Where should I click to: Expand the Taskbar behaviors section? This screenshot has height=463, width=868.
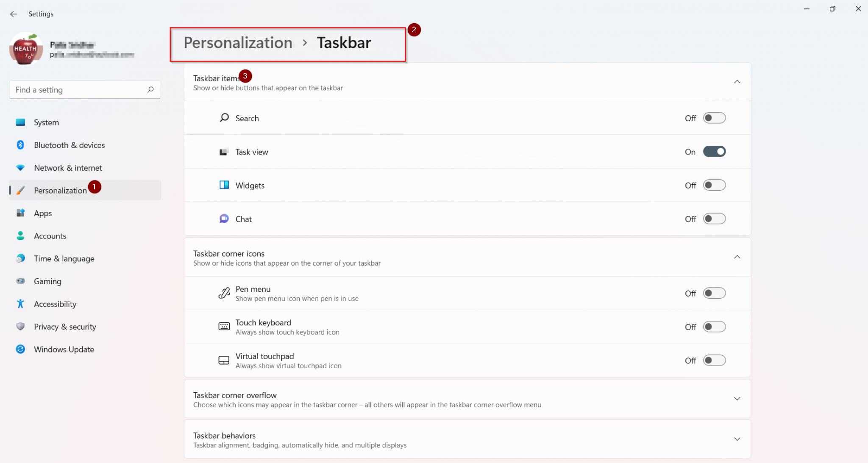[737, 439]
